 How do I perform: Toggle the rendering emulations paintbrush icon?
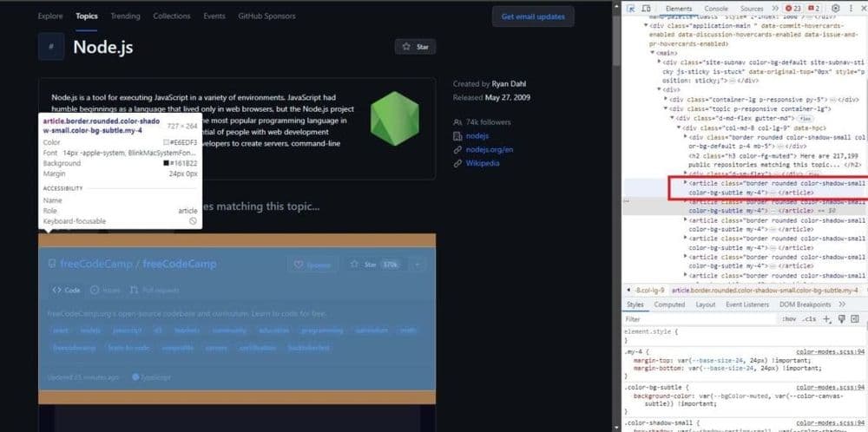click(x=841, y=319)
